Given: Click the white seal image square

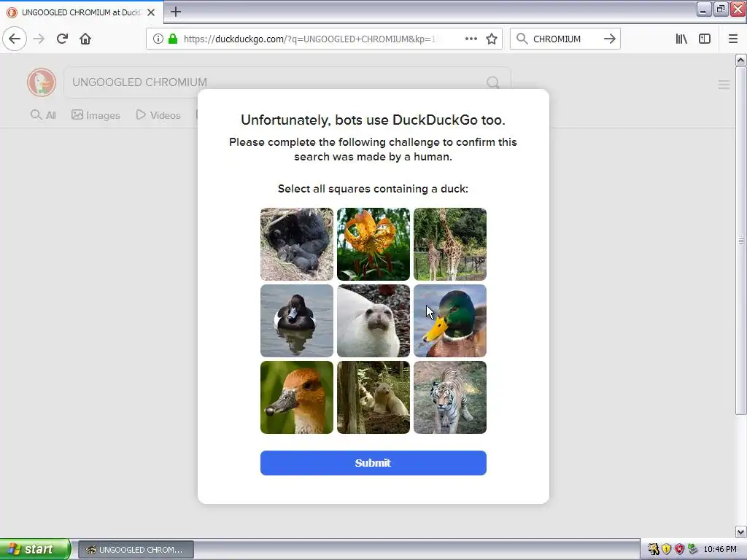Looking at the screenshot, I should [373, 321].
